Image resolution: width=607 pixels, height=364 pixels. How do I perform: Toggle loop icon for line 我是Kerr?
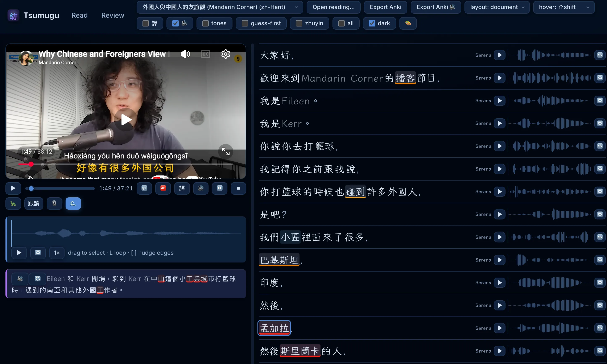[x=600, y=123]
